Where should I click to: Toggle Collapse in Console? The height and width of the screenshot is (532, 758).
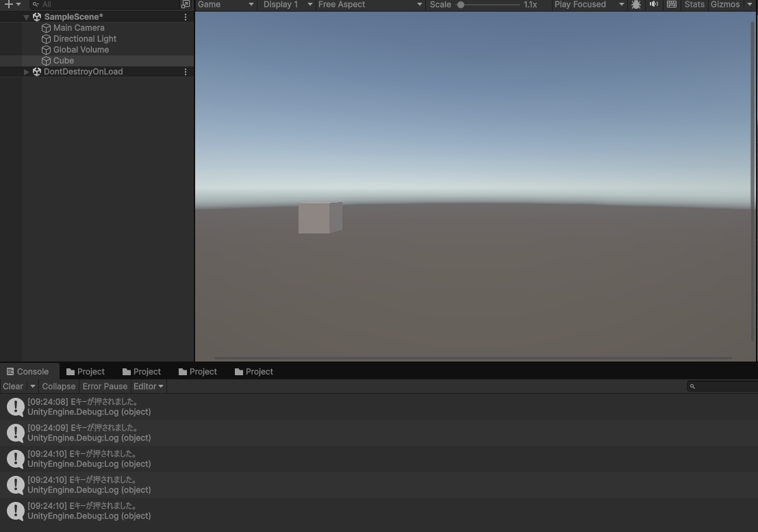[58, 387]
